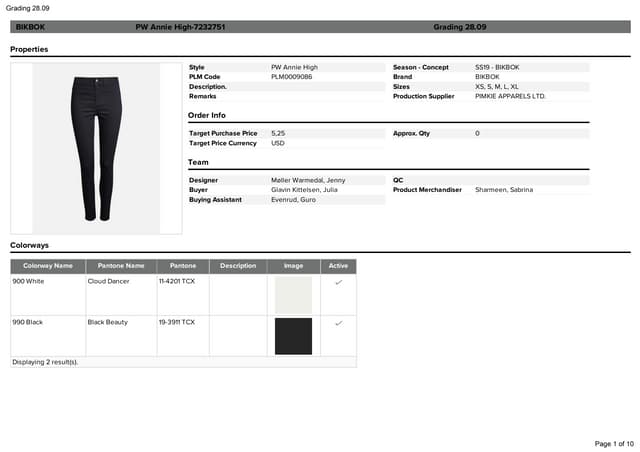The height and width of the screenshot is (452, 640).
Task: Click the Properties section heading
Action: coord(29,49)
